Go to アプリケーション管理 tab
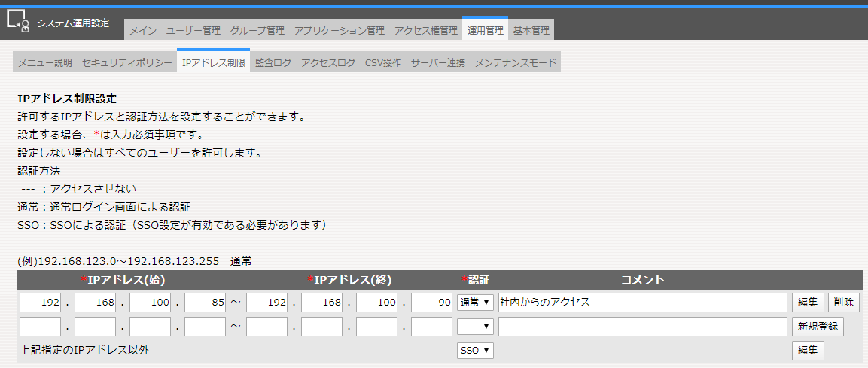This screenshot has width=868, height=368. tap(339, 31)
